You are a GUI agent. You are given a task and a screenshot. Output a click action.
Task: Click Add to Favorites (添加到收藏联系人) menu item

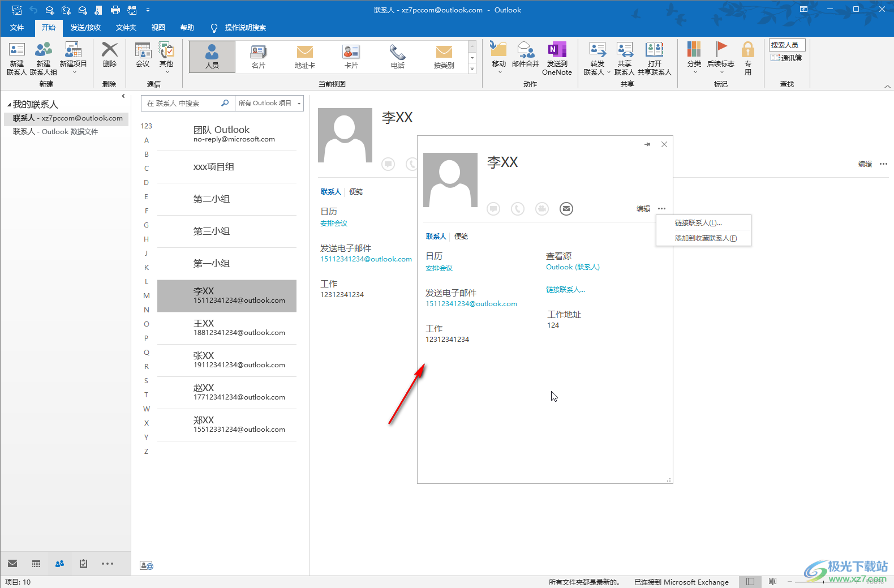703,238
